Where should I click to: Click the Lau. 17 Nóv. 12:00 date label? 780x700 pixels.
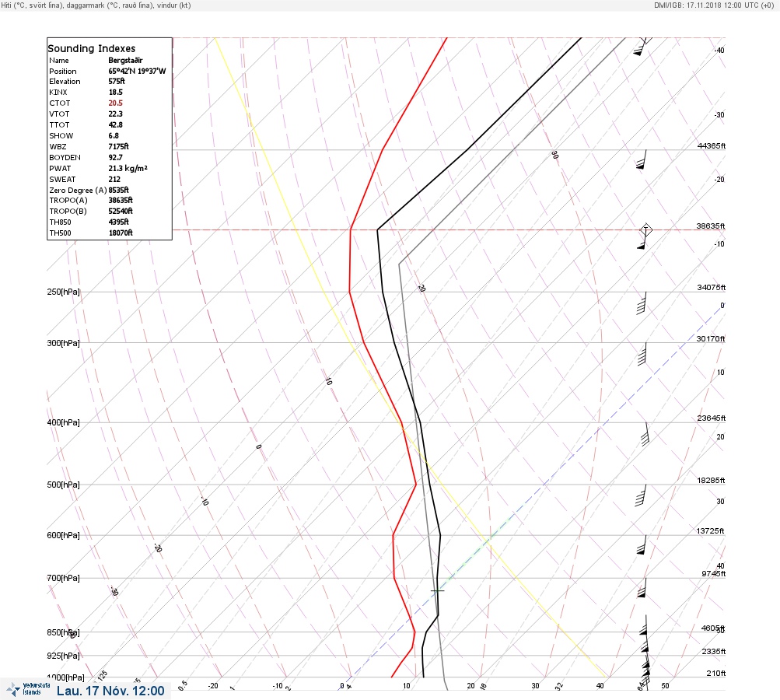coord(110,691)
